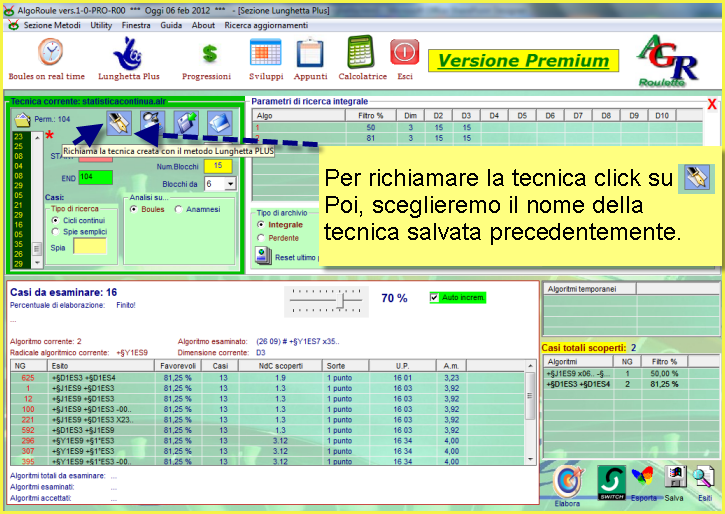725x514 pixels.
Task: Select result row NG 100
Action: 268,409
